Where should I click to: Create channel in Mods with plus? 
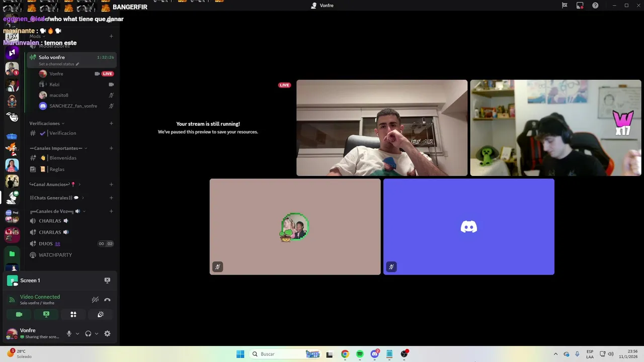111,36
